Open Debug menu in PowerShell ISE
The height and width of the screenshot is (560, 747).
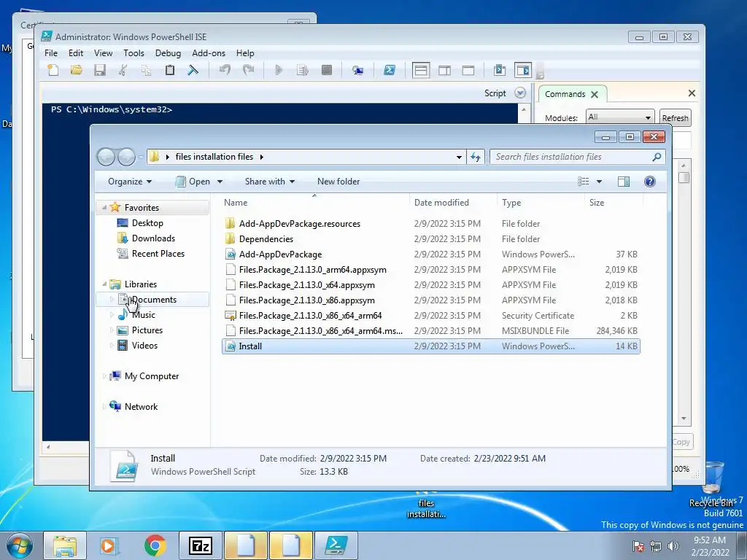pos(169,53)
